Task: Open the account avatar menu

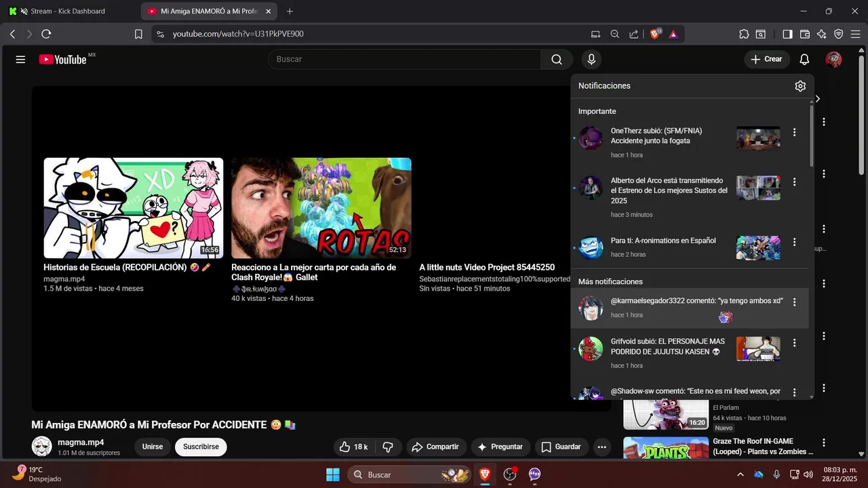Action: 833,60
